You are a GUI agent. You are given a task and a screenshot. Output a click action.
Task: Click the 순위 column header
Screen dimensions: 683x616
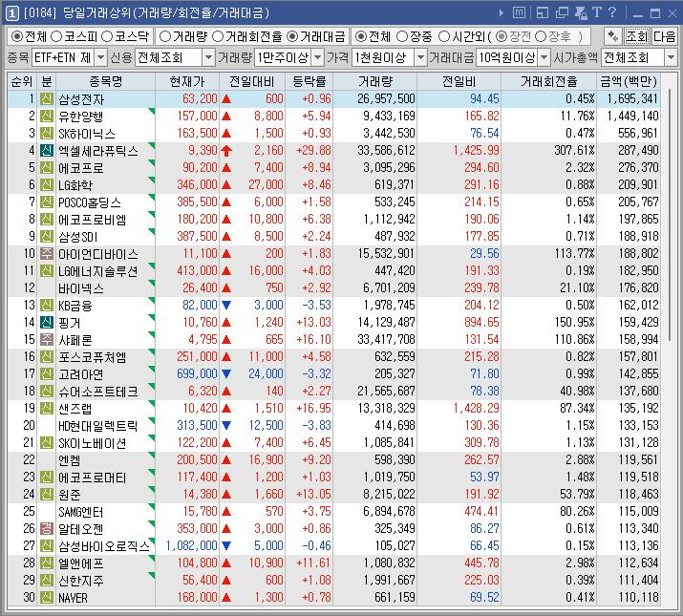(x=22, y=81)
